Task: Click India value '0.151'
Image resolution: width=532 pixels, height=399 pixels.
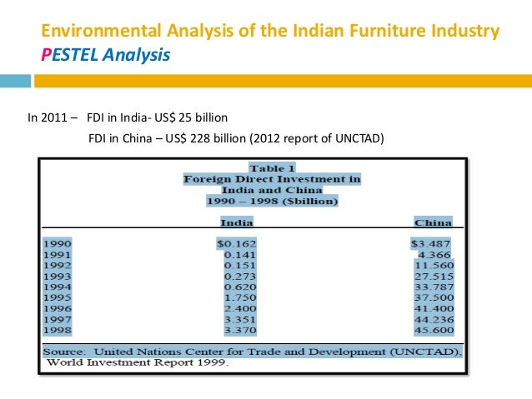Action: (240, 266)
